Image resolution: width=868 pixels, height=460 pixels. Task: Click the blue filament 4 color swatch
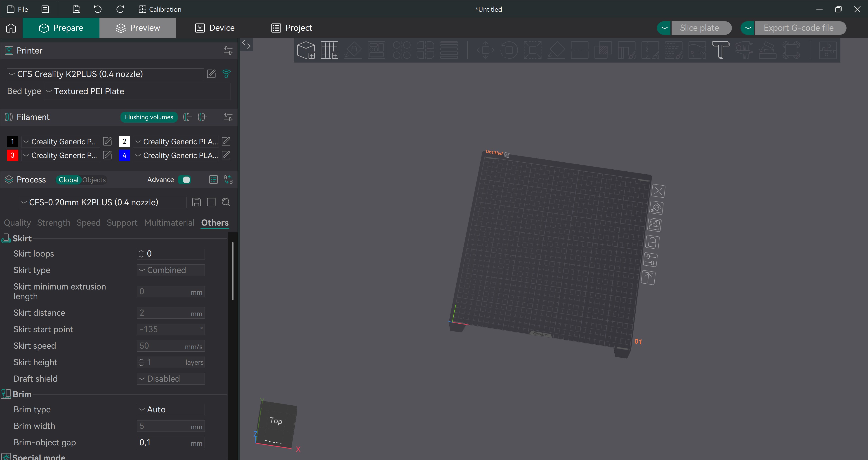tap(124, 155)
